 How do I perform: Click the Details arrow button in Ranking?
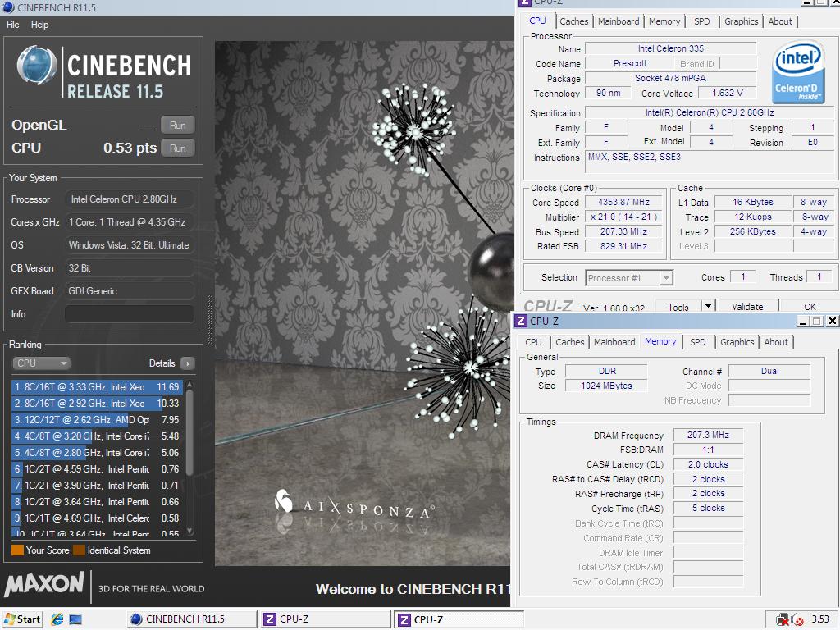[188, 363]
